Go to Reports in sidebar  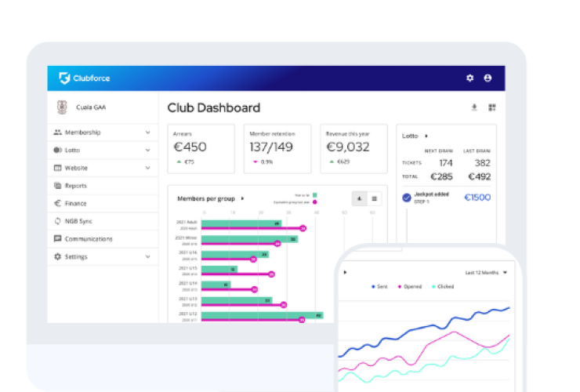point(75,186)
